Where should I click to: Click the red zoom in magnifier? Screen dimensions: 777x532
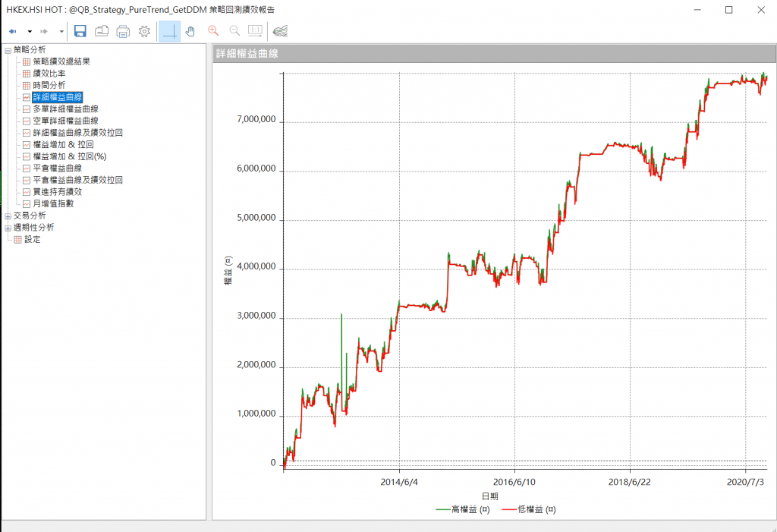coord(213,31)
